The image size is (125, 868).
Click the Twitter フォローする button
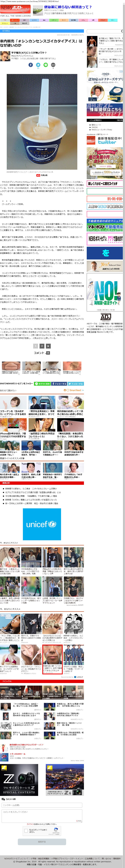(76, 383)
